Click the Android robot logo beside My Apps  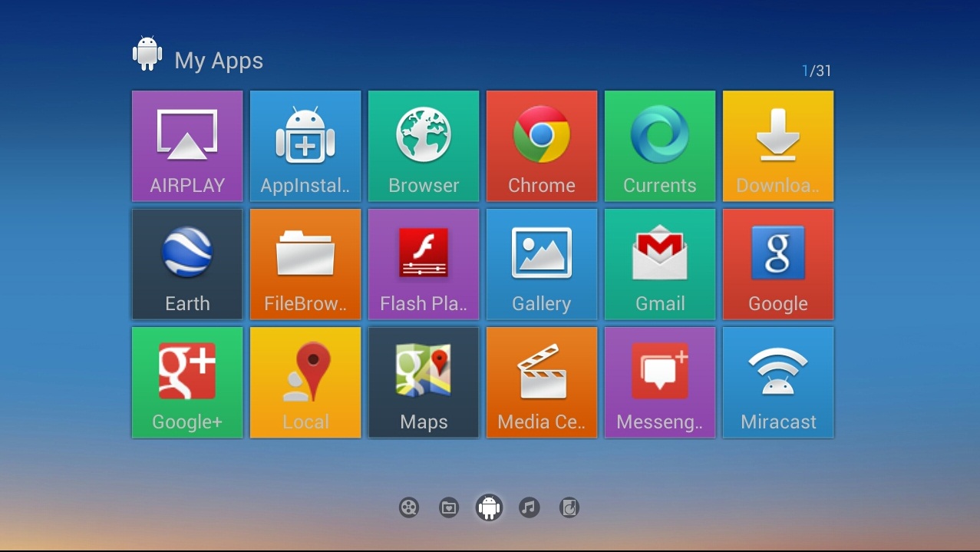[147, 54]
